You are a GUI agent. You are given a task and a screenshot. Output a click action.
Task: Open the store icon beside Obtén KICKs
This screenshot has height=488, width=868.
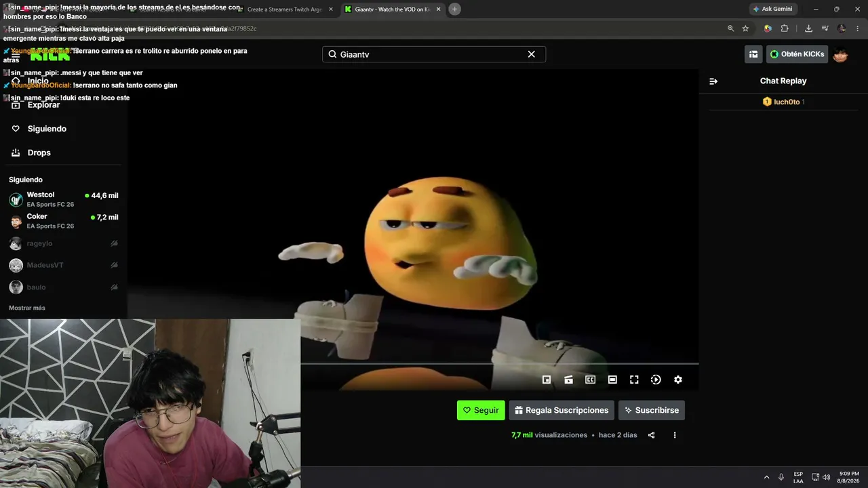click(x=753, y=54)
